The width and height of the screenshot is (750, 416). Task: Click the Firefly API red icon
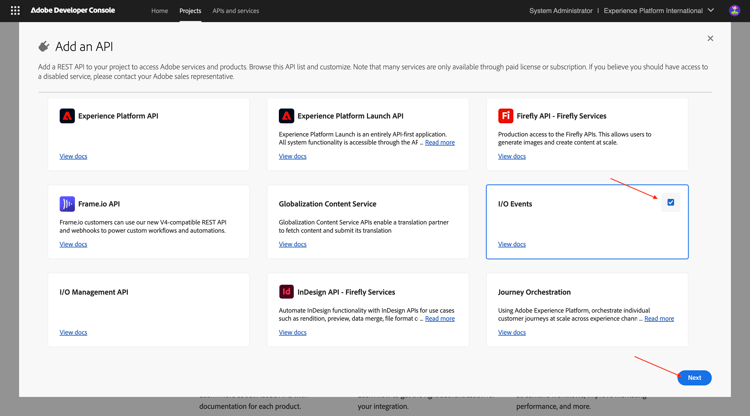(506, 116)
